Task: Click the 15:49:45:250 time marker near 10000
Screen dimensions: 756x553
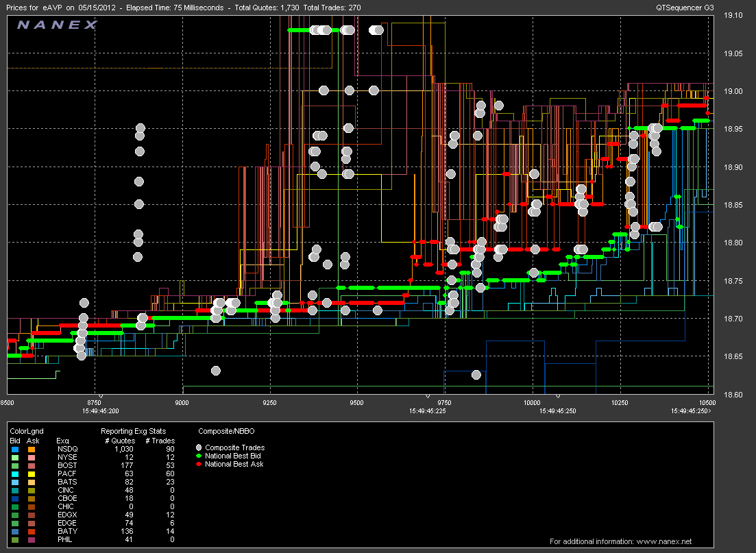Action: click(x=558, y=396)
